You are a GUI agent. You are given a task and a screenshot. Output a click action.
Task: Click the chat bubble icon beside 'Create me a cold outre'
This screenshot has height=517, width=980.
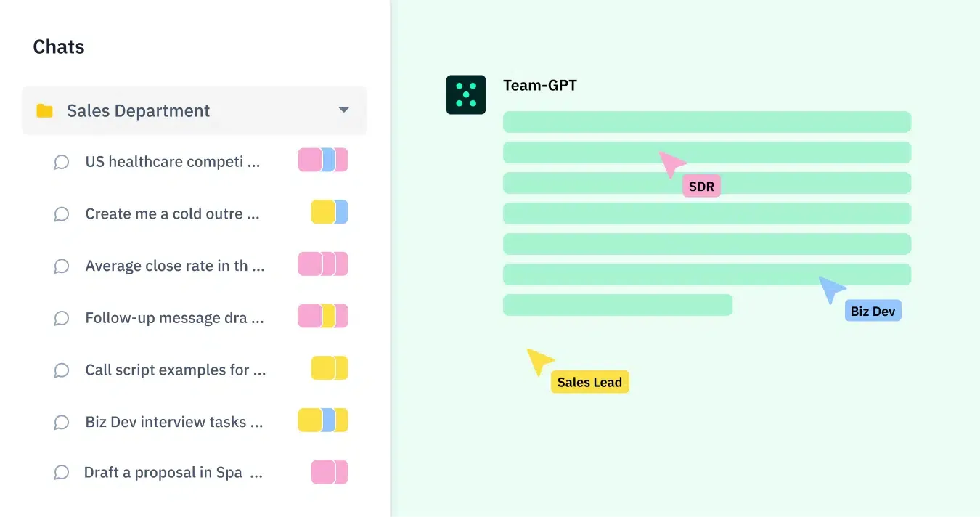pos(62,213)
